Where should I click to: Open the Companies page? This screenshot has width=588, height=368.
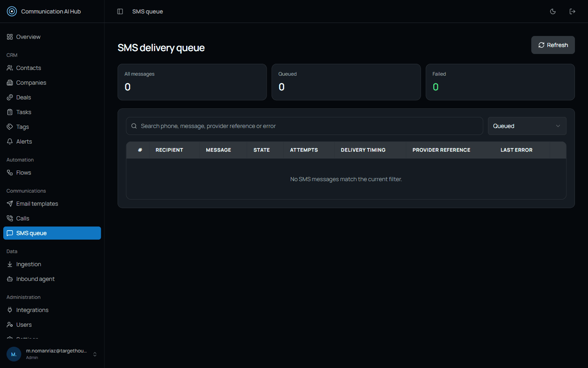52,83
